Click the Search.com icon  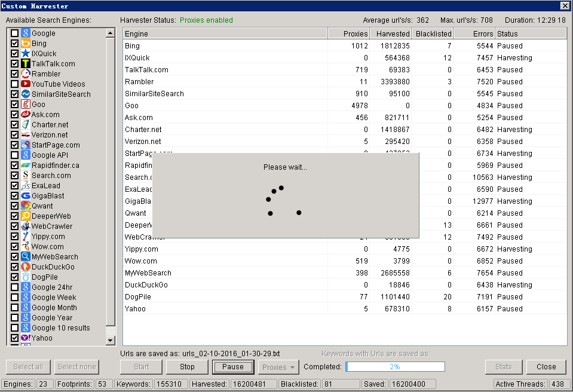(25, 175)
